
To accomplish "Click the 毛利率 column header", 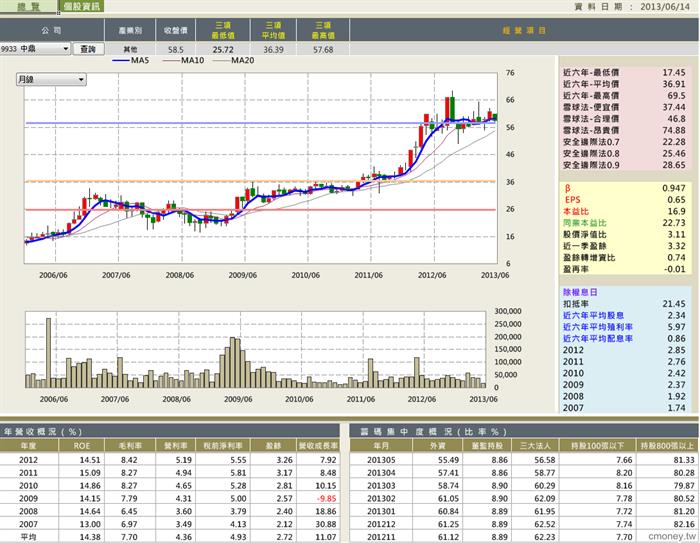I will tap(130, 446).
